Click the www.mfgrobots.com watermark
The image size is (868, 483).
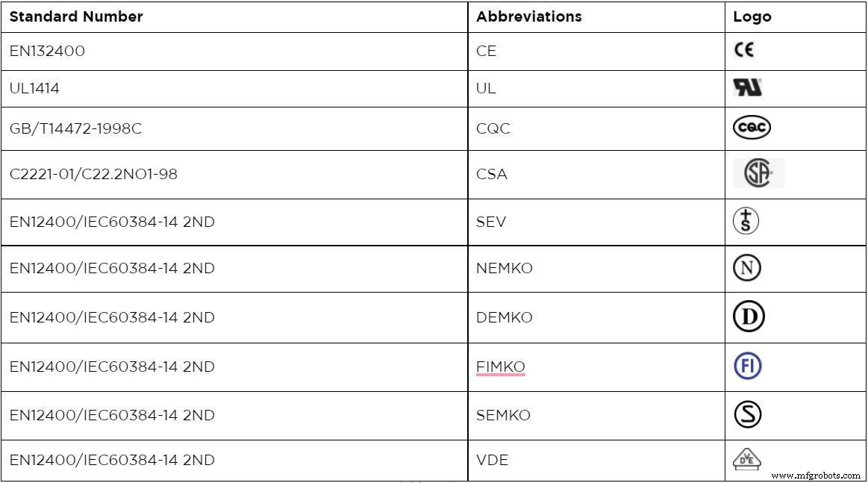pyautogui.click(x=817, y=475)
